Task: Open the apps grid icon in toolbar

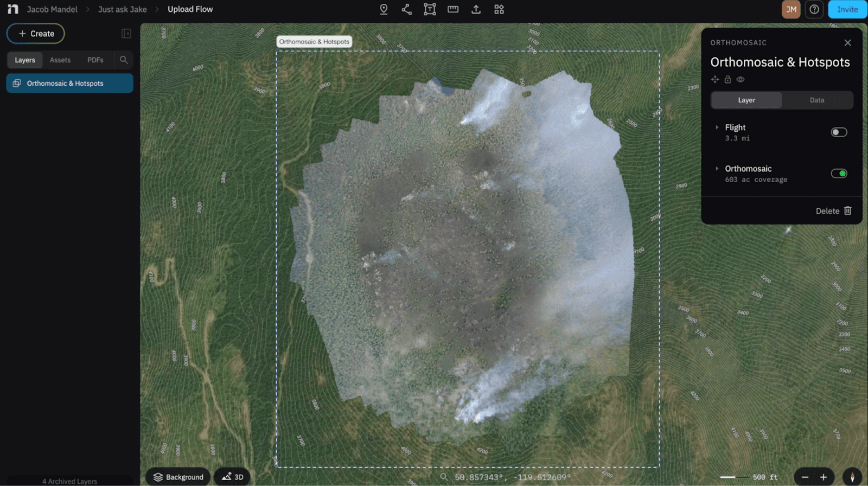Action: tap(499, 9)
